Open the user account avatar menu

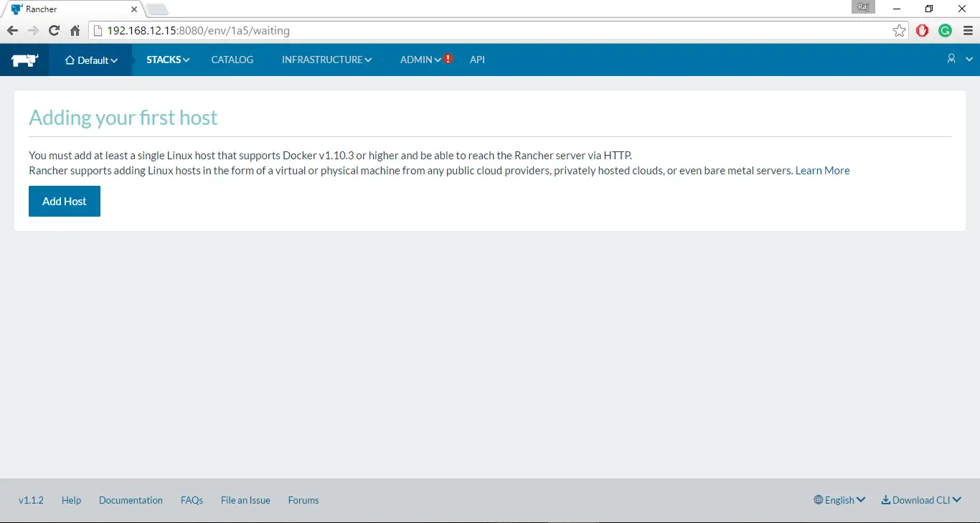[959, 60]
